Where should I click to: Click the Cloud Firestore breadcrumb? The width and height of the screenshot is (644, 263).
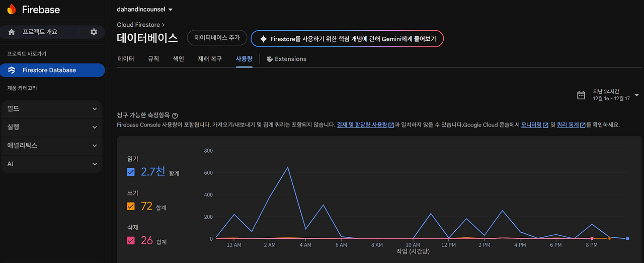click(x=138, y=24)
